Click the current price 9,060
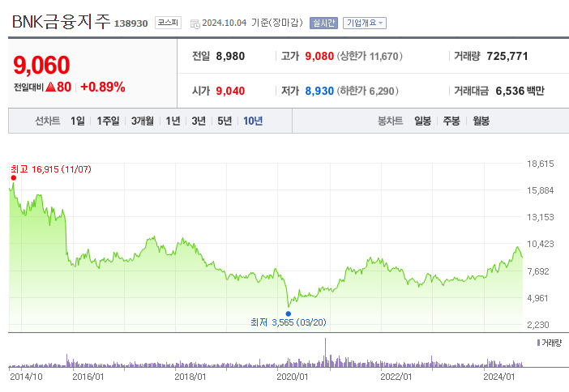 (x=41, y=65)
